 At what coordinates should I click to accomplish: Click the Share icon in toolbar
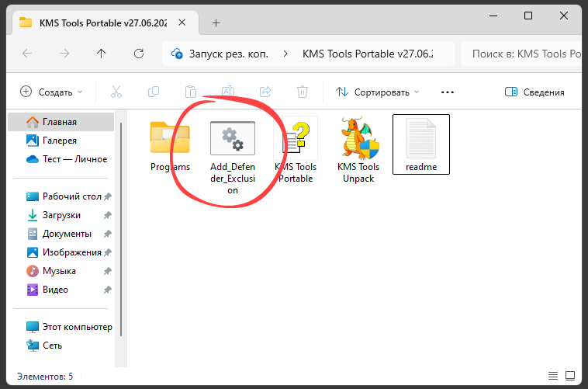pyautogui.click(x=265, y=92)
